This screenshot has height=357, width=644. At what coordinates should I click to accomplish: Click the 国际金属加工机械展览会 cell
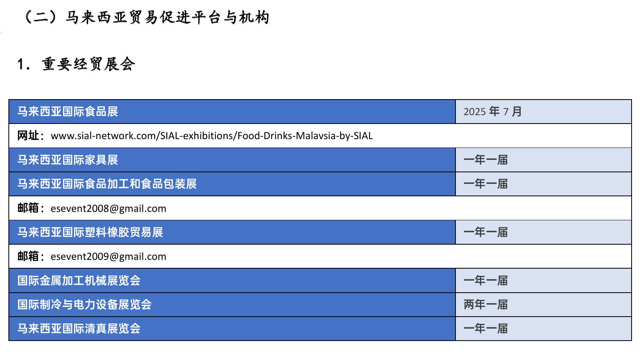pos(232,281)
